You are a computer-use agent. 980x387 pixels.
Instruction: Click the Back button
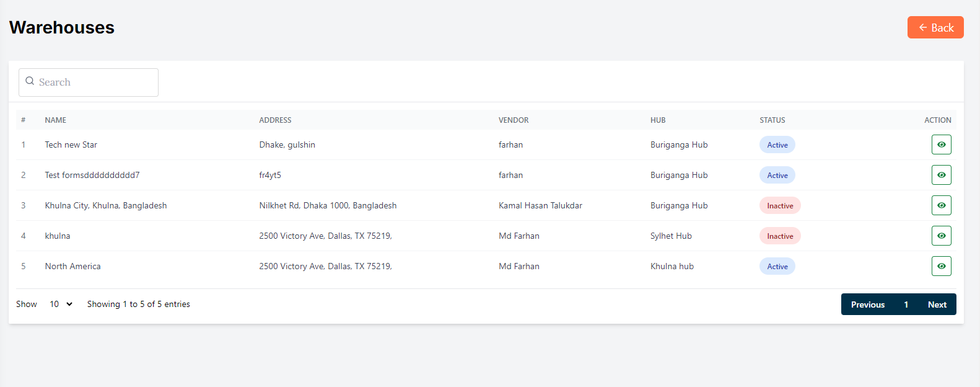935,27
